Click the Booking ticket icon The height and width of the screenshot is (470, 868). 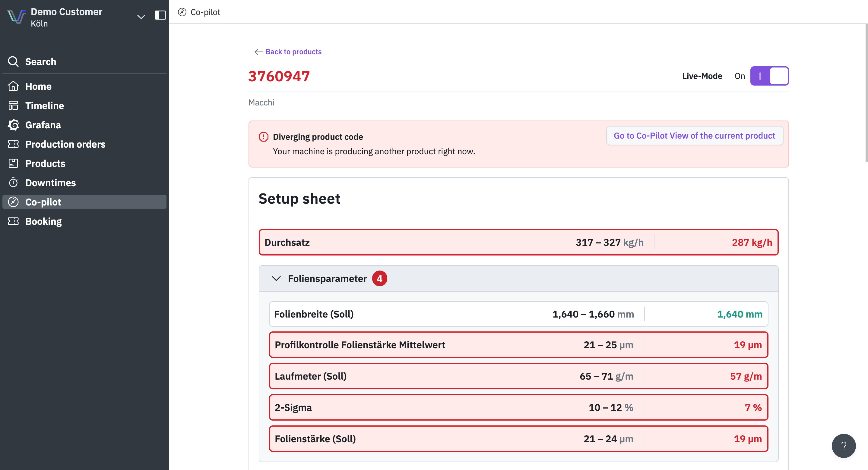point(13,221)
